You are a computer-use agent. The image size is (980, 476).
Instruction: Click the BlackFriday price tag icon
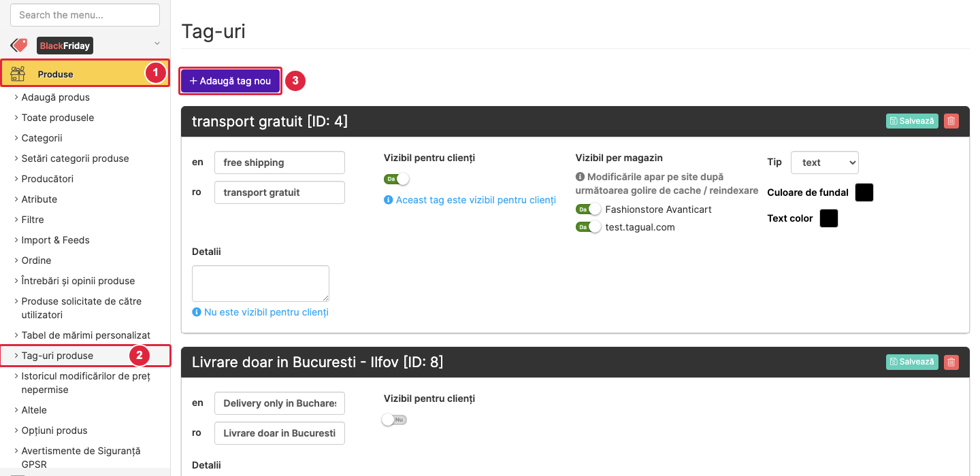tap(19, 46)
